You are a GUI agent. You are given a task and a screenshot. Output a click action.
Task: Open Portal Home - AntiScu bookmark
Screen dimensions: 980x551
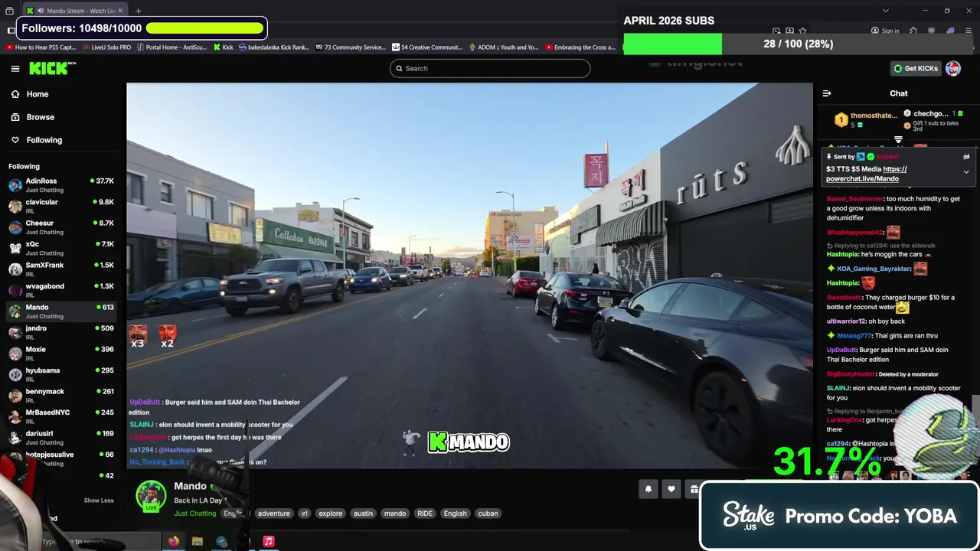coord(171,47)
